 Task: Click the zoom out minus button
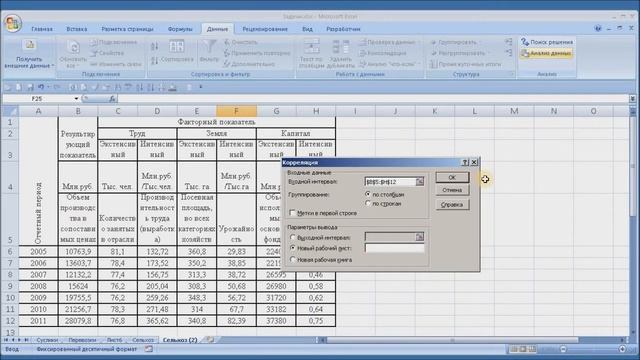(x=564, y=349)
